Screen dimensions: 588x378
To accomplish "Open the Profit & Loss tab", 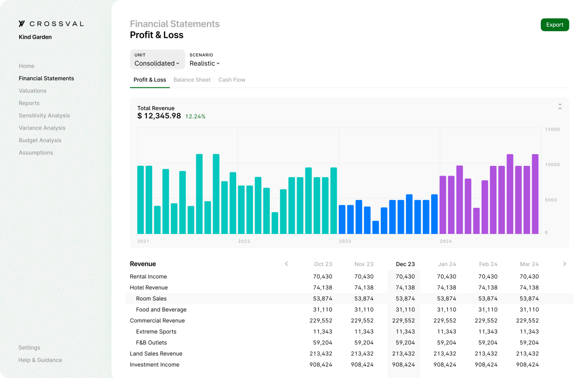I will 150,80.
